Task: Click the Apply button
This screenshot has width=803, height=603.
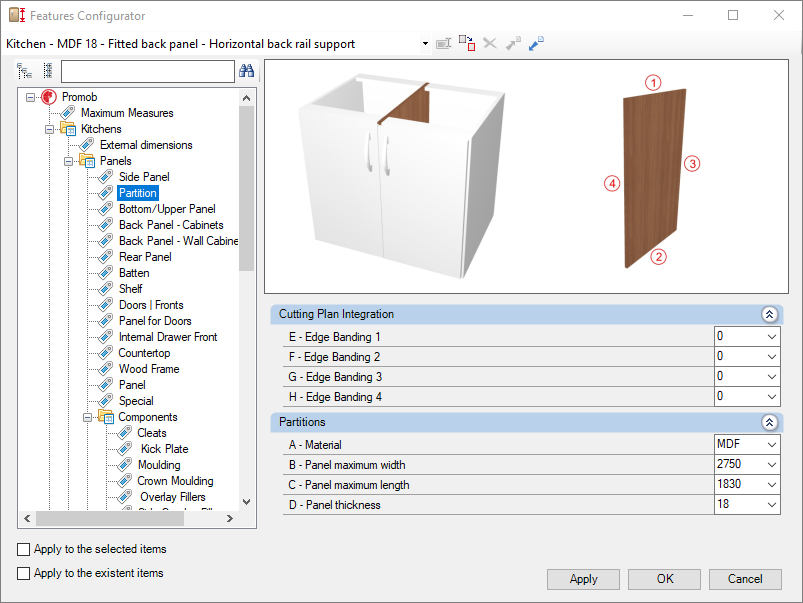Action: [x=583, y=579]
